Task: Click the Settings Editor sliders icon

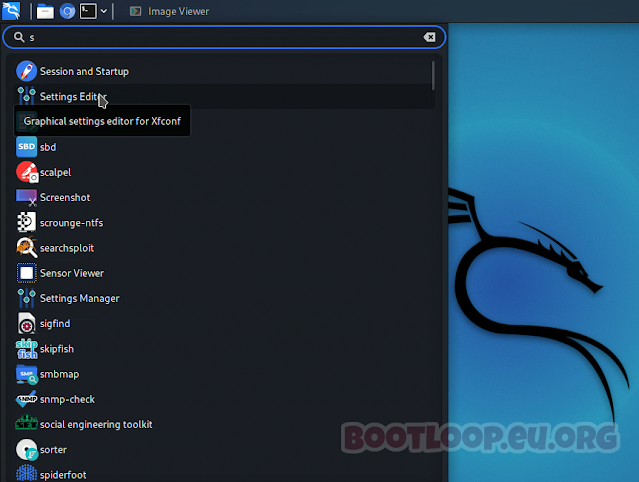Action: pyautogui.click(x=26, y=96)
